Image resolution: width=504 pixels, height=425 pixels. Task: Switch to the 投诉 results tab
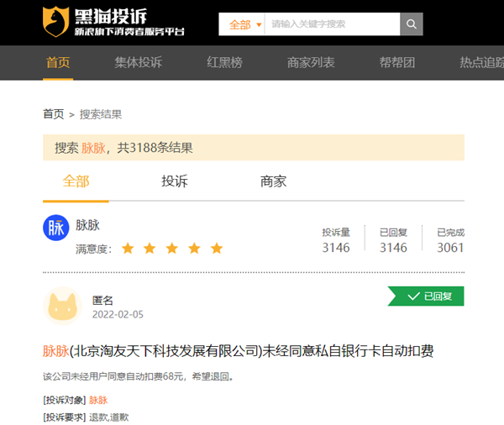174,181
